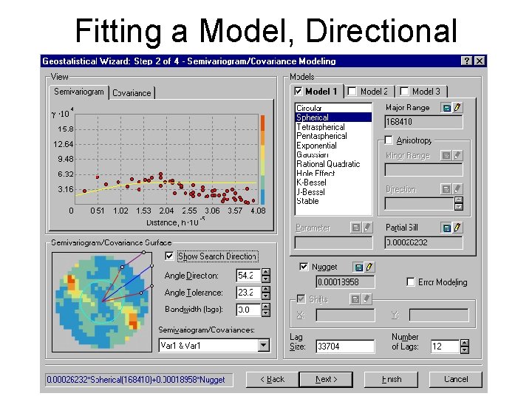Click the Cancel button
Viewport: 532px width, 399px height.
point(456,379)
